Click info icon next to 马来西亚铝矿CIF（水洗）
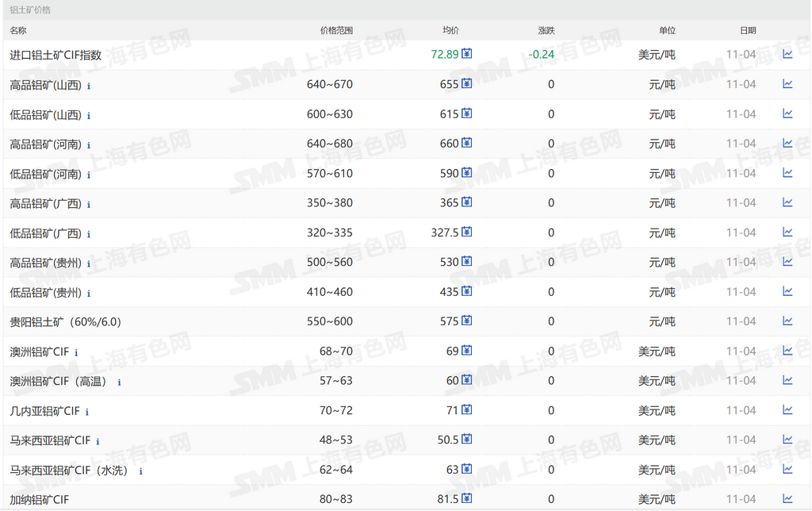This screenshot has width=812, height=511. click(x=141, y=471)
